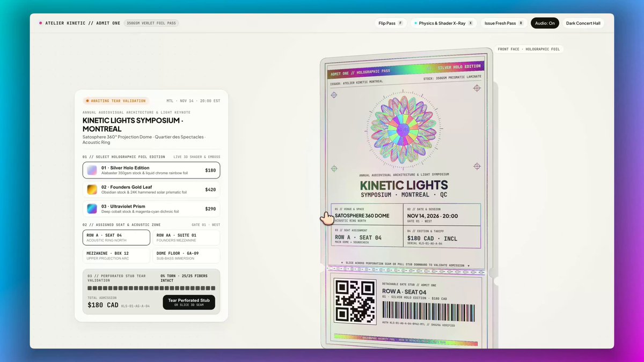Toggle Dark Concert Hall mode
Screen dimensions: 644x362
(583, 23)
